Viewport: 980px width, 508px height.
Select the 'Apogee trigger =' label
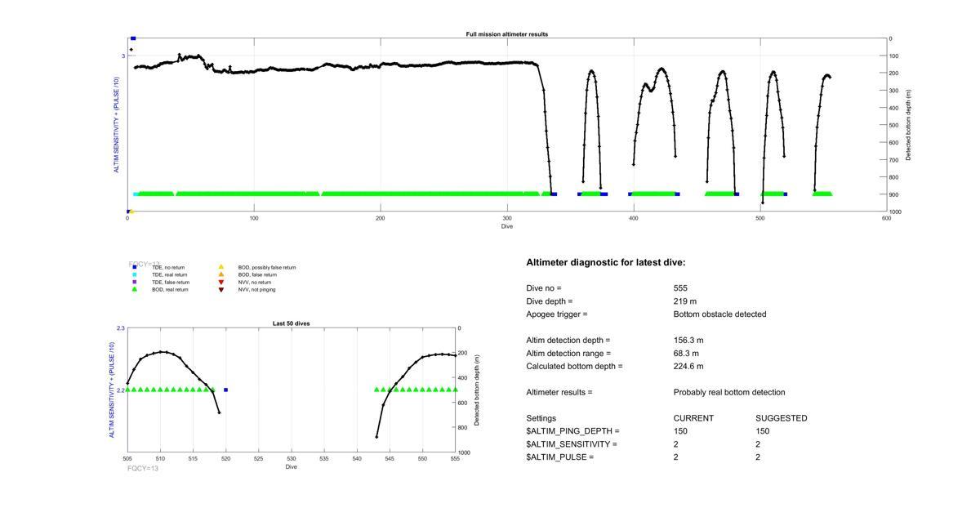click(x=557, y=314)
